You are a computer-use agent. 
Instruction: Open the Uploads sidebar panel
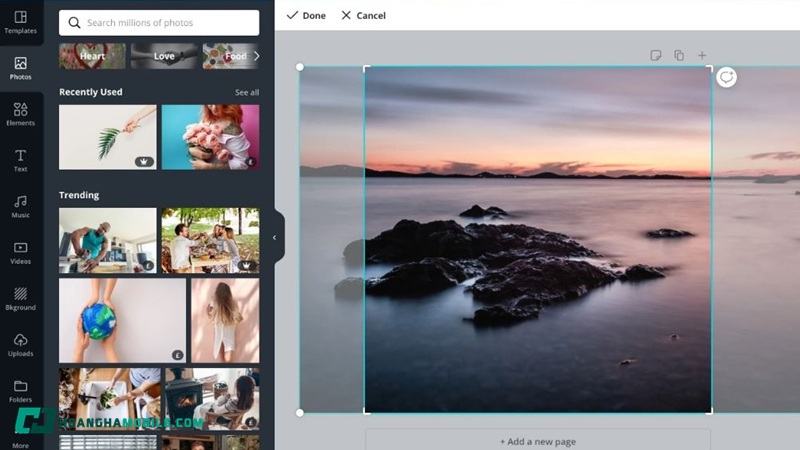(20, 344)
